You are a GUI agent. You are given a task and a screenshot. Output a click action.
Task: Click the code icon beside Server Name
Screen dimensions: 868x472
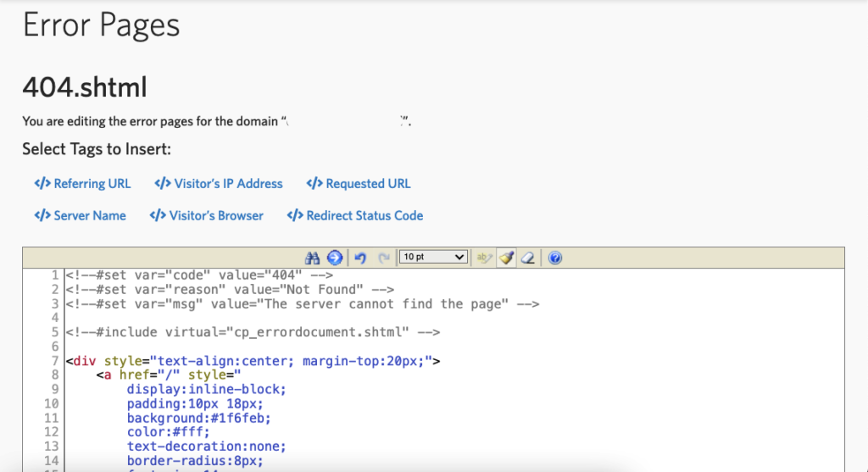(x=42, y=216)
